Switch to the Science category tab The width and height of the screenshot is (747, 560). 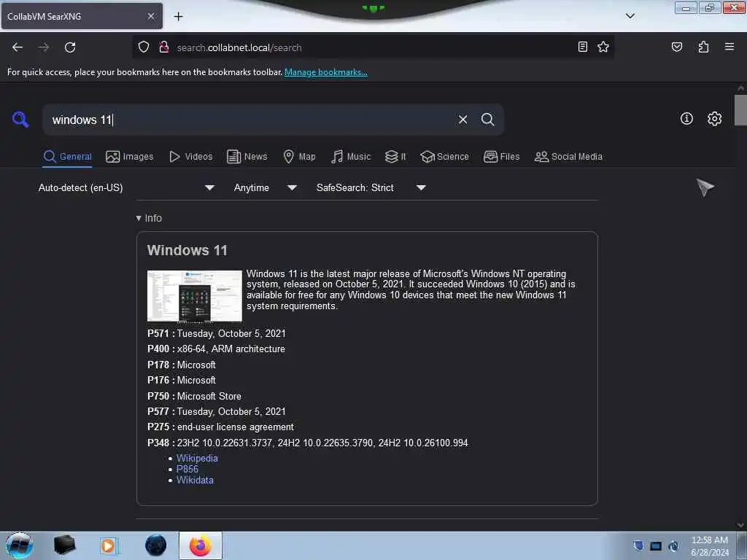444,157
